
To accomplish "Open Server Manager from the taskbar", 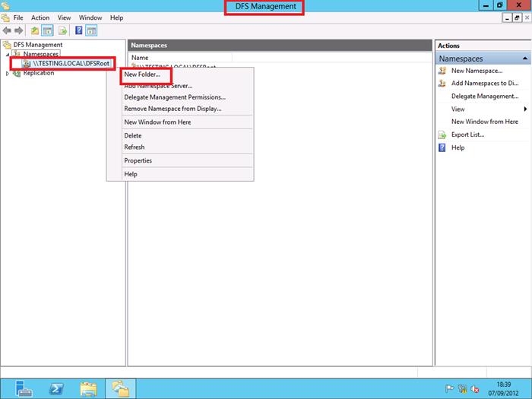I will tap(24, 389).
